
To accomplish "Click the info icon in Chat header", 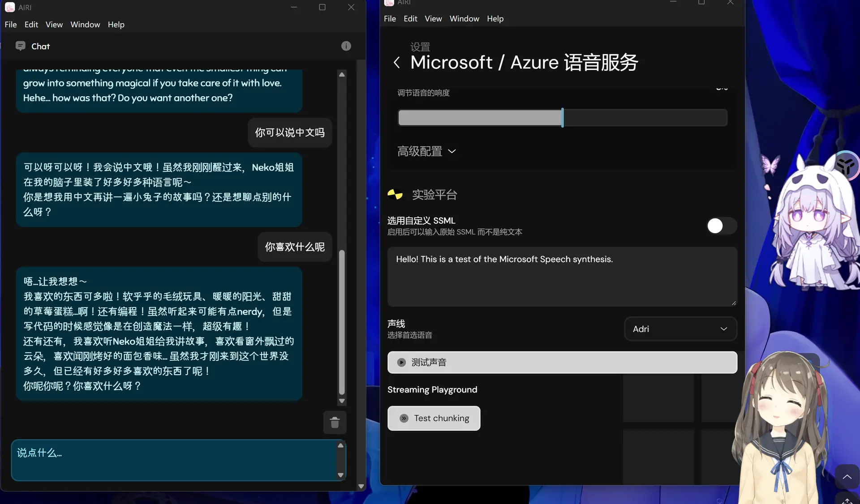I will tap(346, 46).
